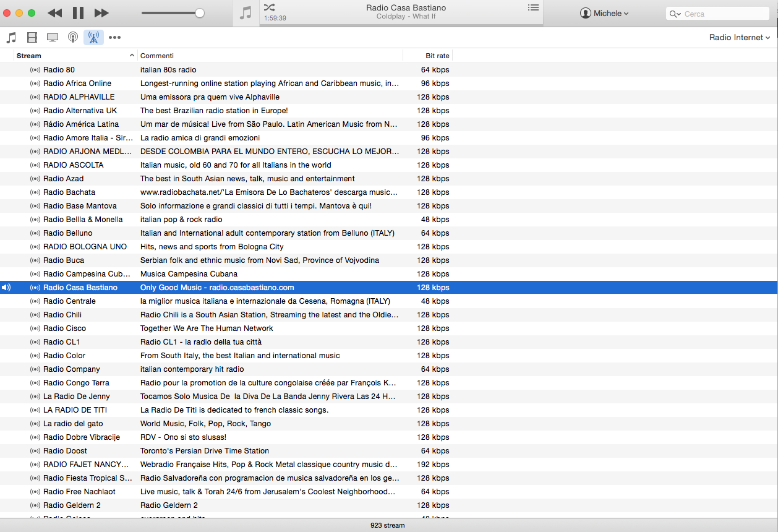Click the three-dots more libraries icon

coord(114,38)
